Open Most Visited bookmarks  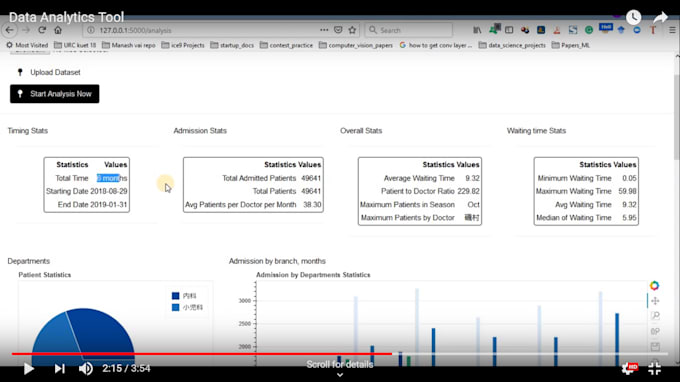coord(27,45)
